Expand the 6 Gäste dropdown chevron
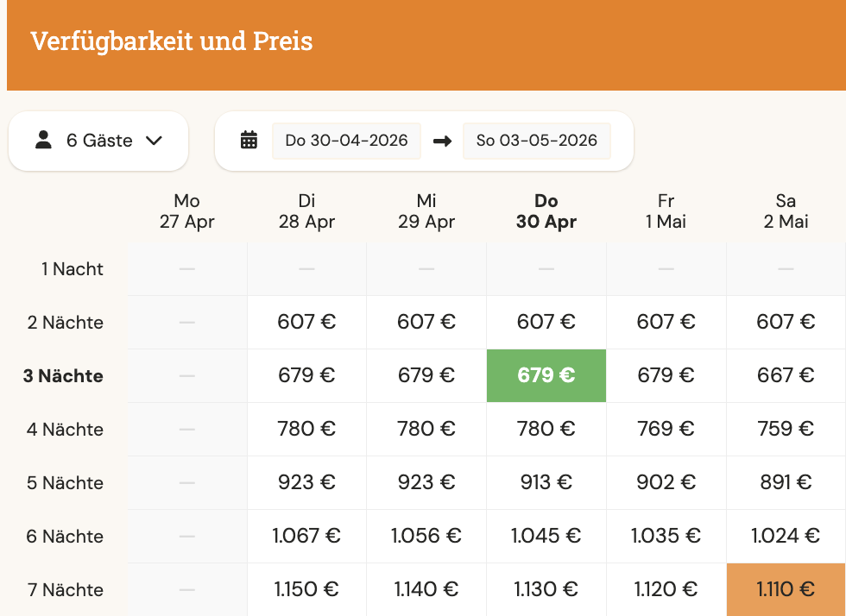 [x=155, y=141]
